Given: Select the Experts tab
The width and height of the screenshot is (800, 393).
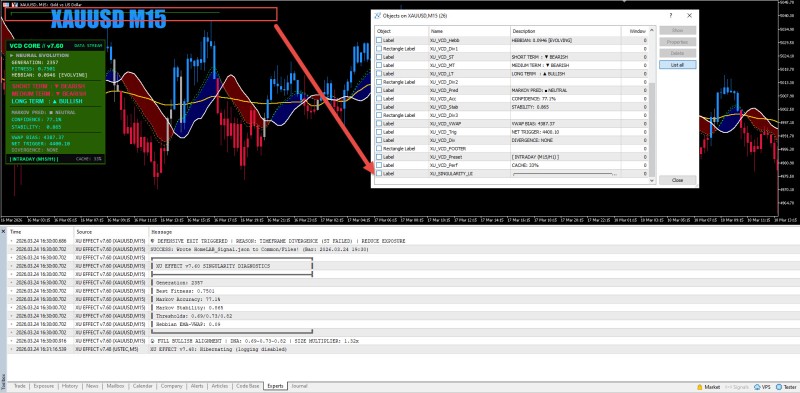Looking at the screenshot, I should pos(276,386).
